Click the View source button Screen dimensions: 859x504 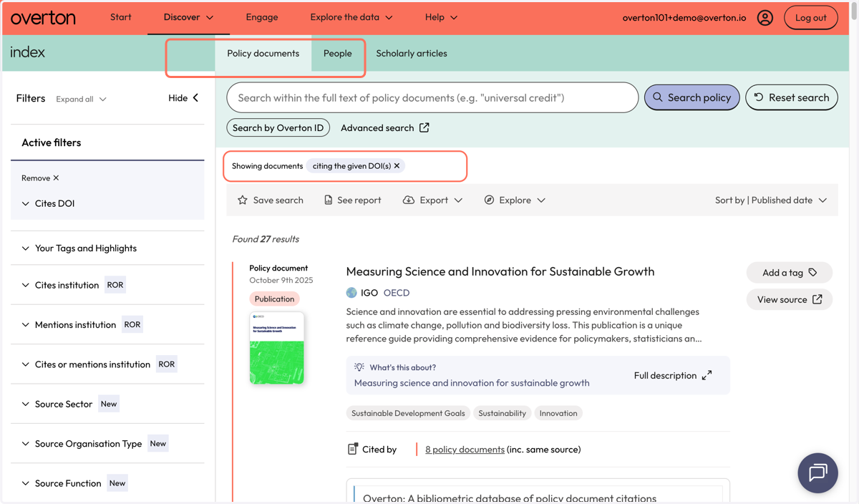[x=790, y=299]
